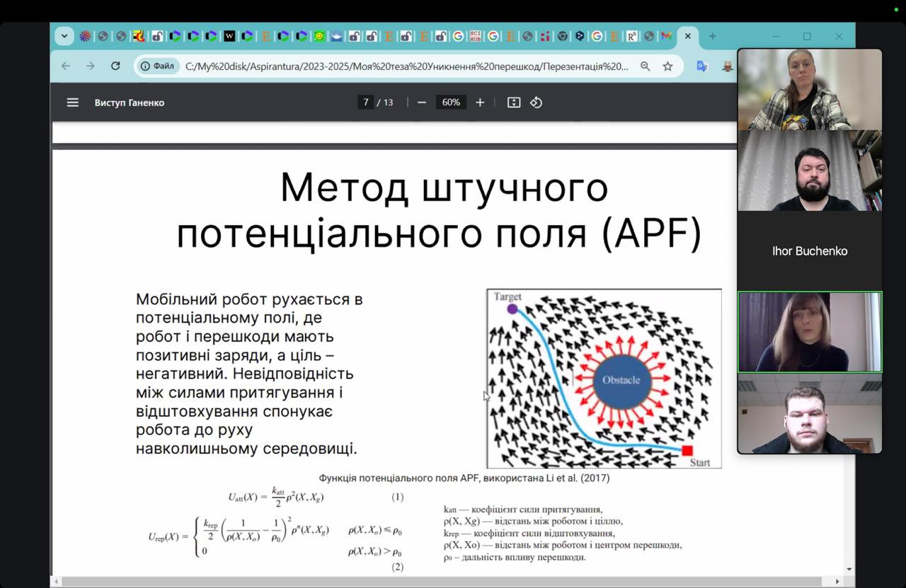Reload the current page
This screenshot has height=588, width=906.
tap(115, 66)
